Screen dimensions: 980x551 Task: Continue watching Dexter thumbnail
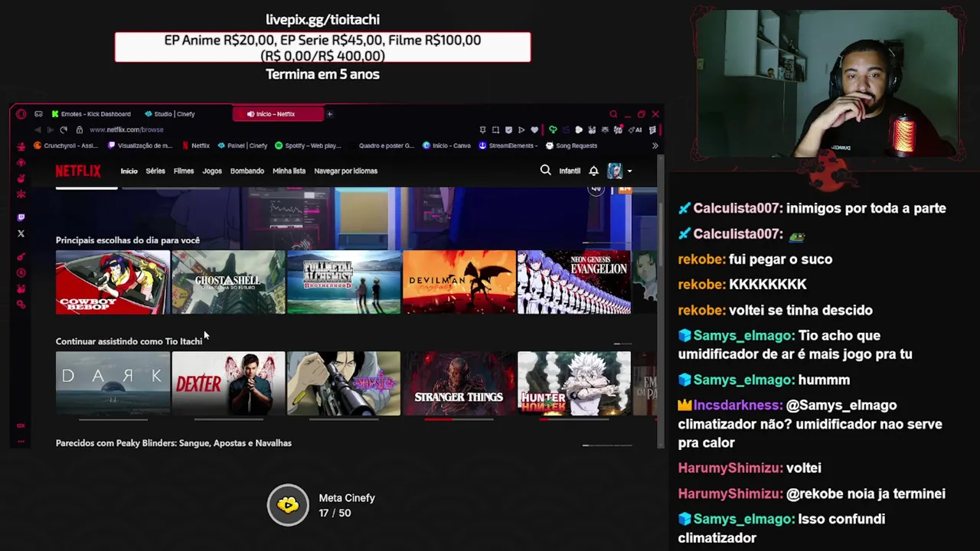tap(228, 383)
